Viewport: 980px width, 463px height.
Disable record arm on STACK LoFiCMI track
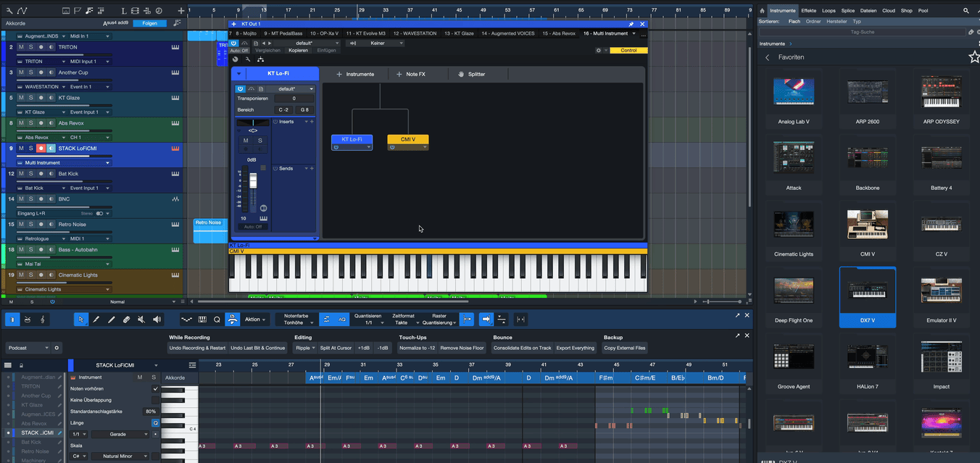pos(41,149)
